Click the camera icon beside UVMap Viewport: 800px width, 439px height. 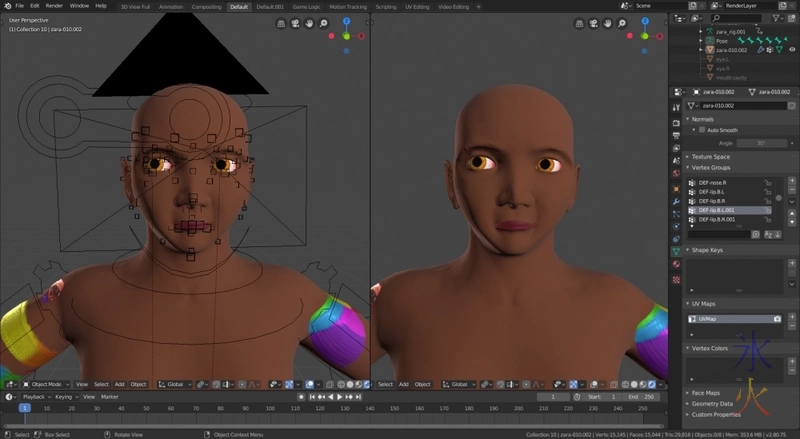pyautogui.click(x=776, y=318)
